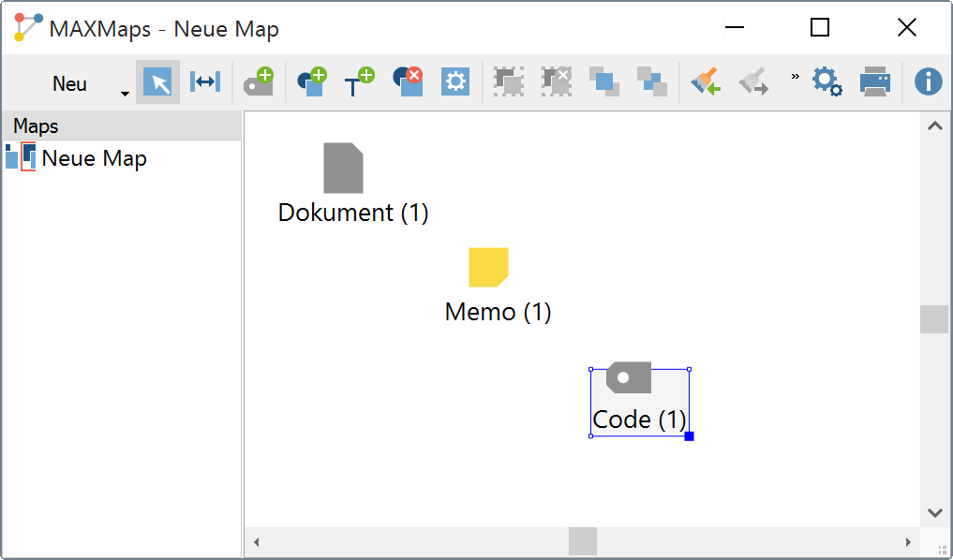Group the selected objects
The image size is (953, 560).
509,82
